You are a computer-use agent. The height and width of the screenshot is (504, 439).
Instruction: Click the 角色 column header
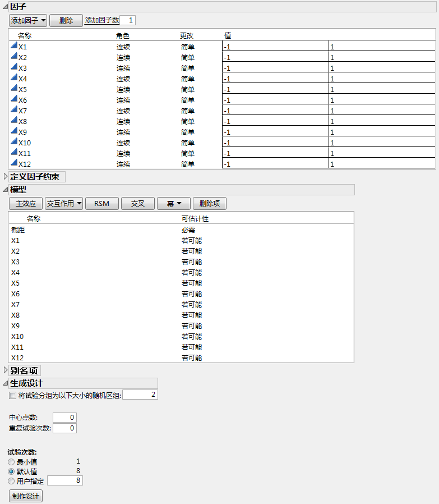[123, 36]
